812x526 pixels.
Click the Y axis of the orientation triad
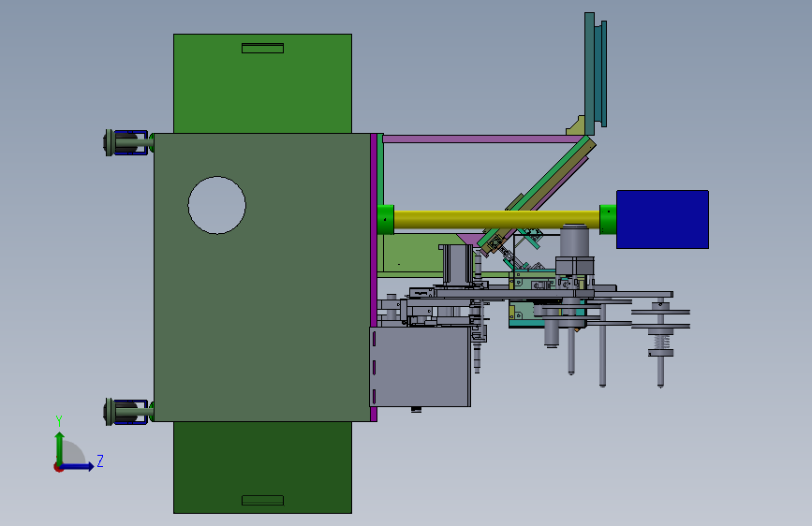[x=60, y=448]
